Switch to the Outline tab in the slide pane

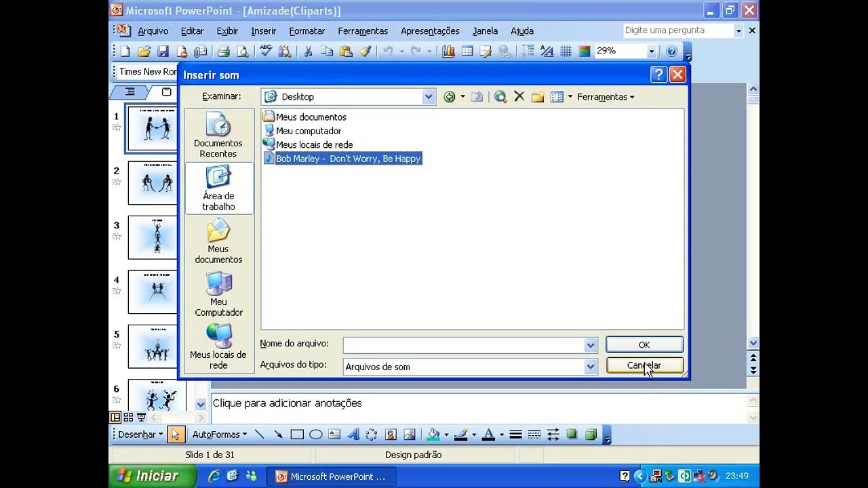pos(130,92)
